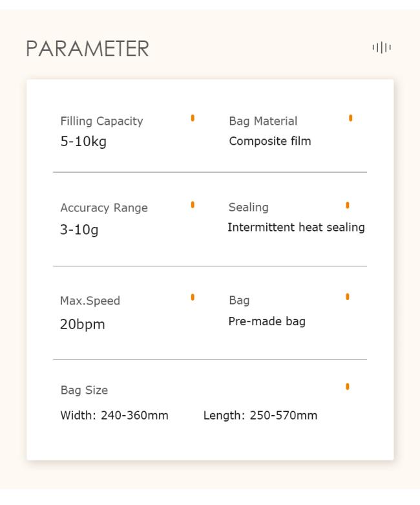Select the Accuracy Range label
The height and width of the screenshot is (505, 420).
click(x=104, y=208)
